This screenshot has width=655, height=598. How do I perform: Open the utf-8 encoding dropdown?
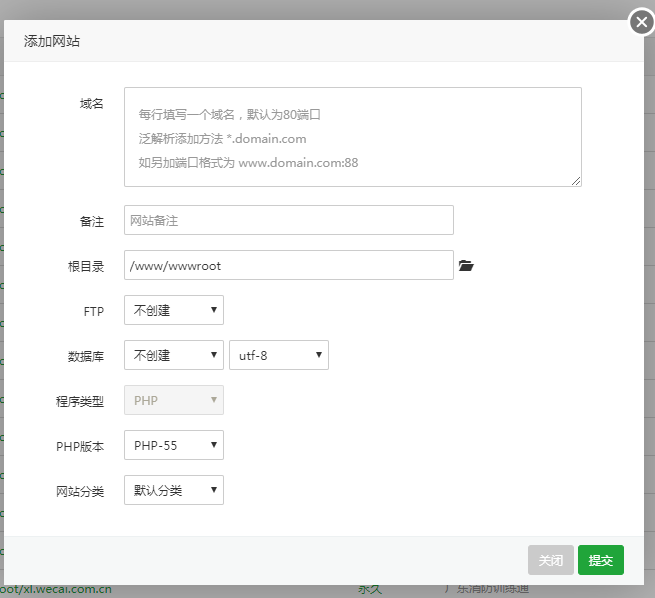click(279, 355)
